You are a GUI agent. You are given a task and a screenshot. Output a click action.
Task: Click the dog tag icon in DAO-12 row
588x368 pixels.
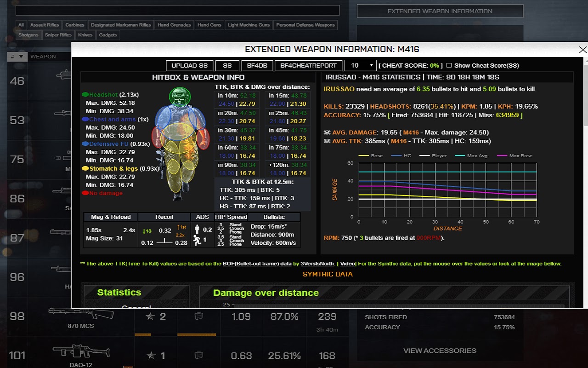[199, 355]
